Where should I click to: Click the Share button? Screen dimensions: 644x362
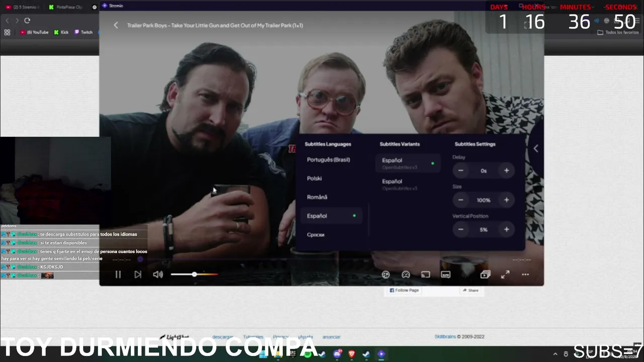pos(470,290)
